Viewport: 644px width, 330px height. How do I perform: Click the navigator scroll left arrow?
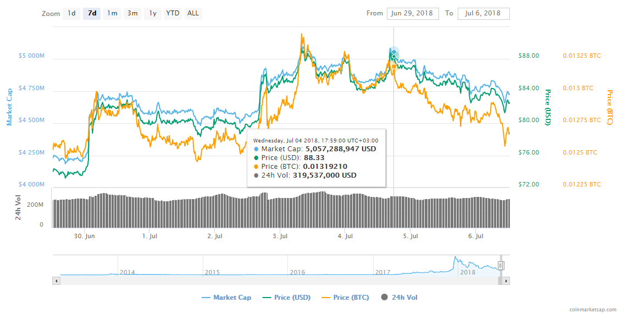56,280
